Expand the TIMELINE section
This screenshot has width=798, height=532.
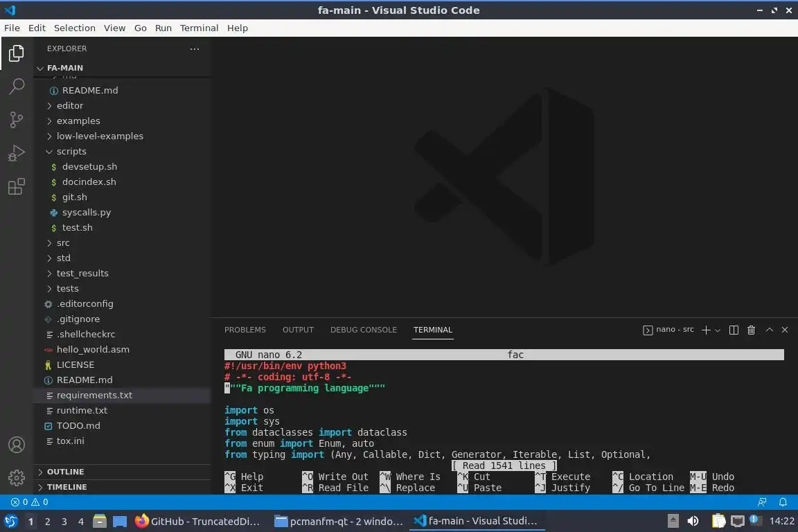(x=122, y=487)
